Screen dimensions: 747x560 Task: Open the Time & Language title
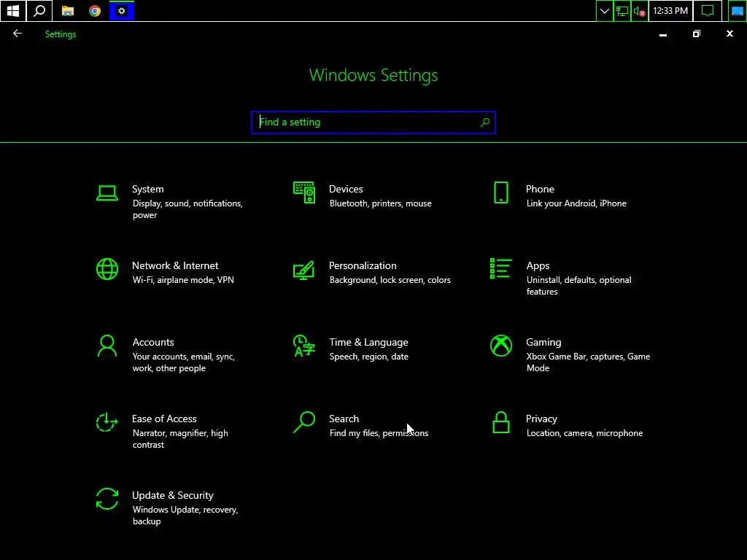[x=368, y=343]
